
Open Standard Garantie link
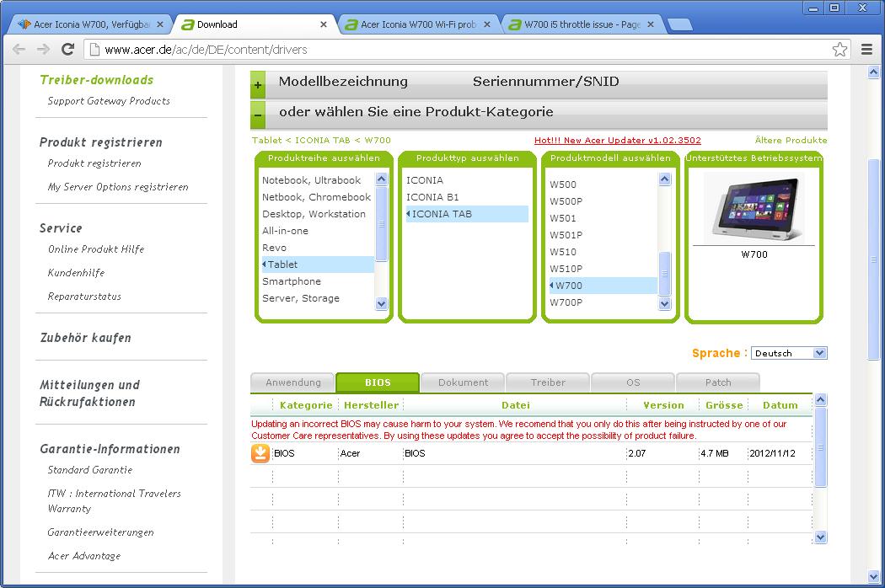[x=89, y=469]
